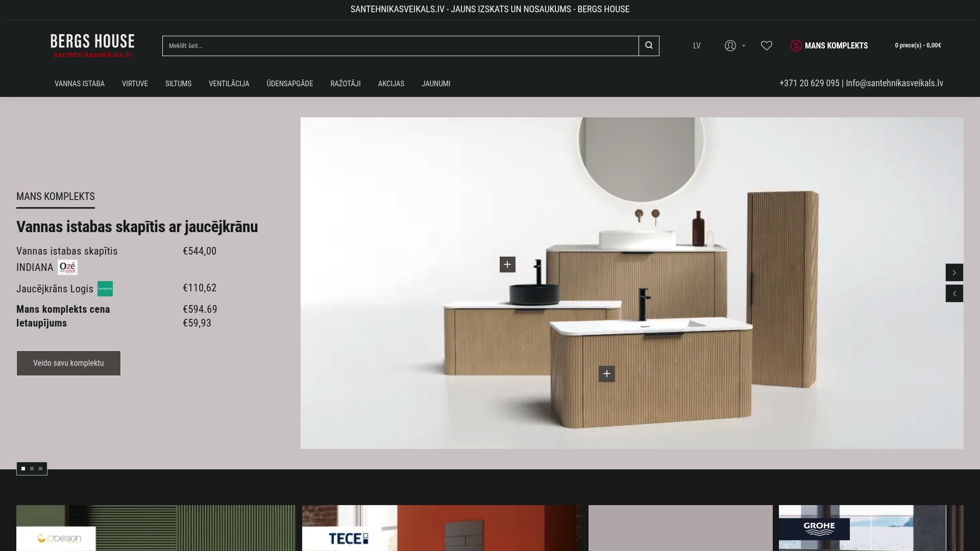Go to next slide arrow

coord(954,272)
